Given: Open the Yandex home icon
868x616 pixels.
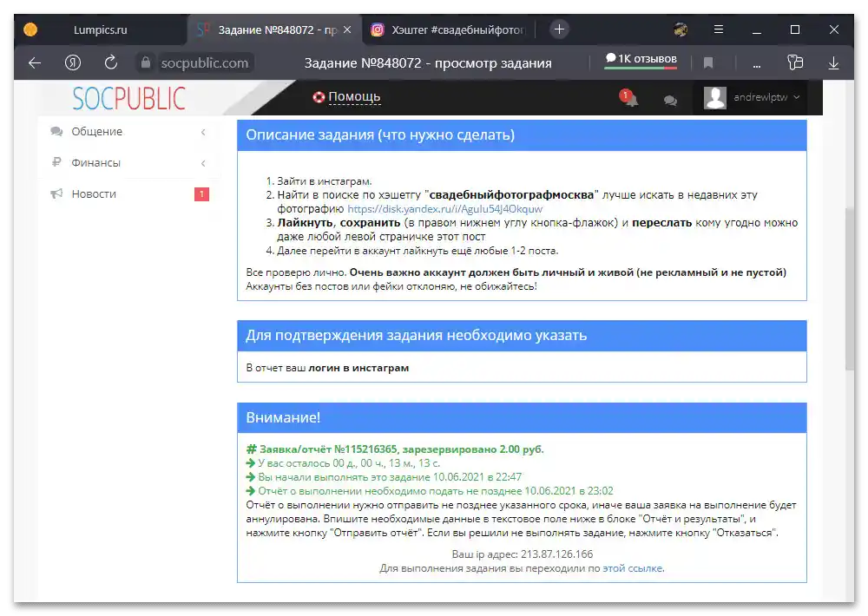Looking at the screenshot, I should (73, 62).
